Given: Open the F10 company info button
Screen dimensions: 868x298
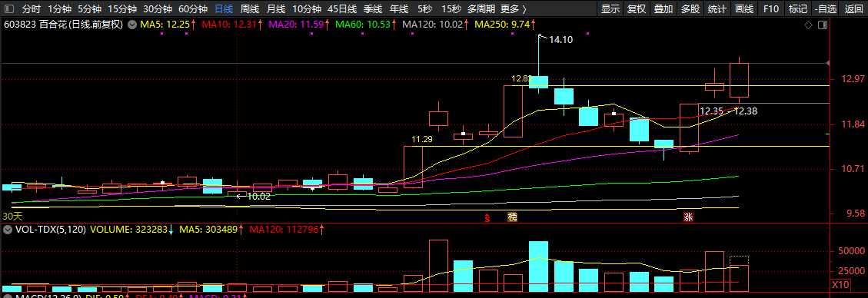Looking at the screenshot, I should click(x=770, y=9).
